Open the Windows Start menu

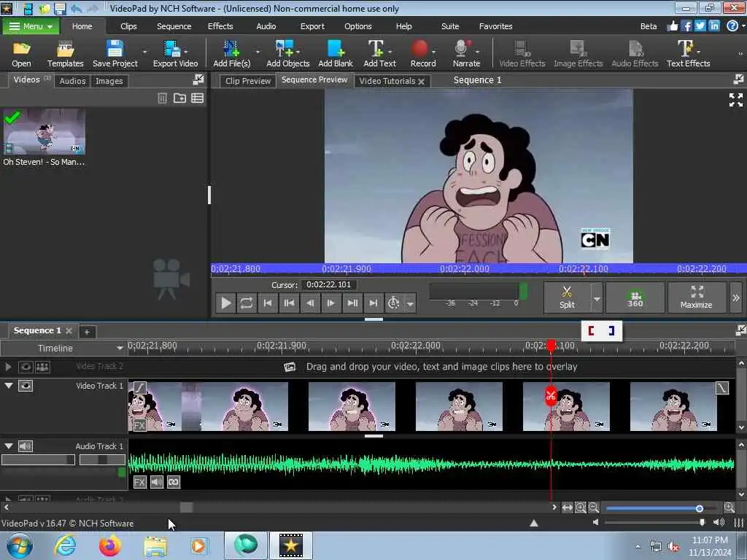(x=20, y=545)
